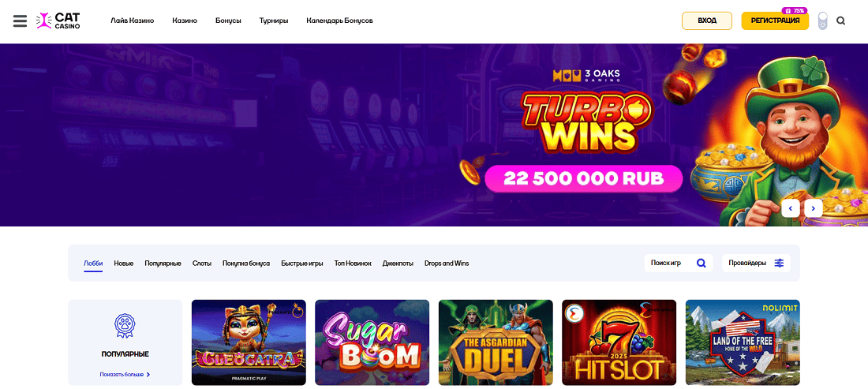Click the game search magnifier icon
The height and width of the screenshot is (389, 868).
tap(702, 264)
